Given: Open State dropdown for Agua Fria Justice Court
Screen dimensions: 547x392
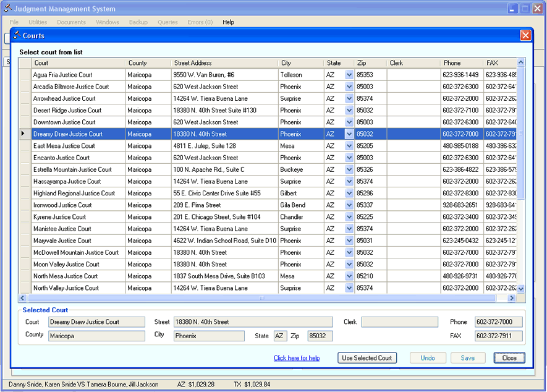Looking at the screenshot, I should coord(349,75).
